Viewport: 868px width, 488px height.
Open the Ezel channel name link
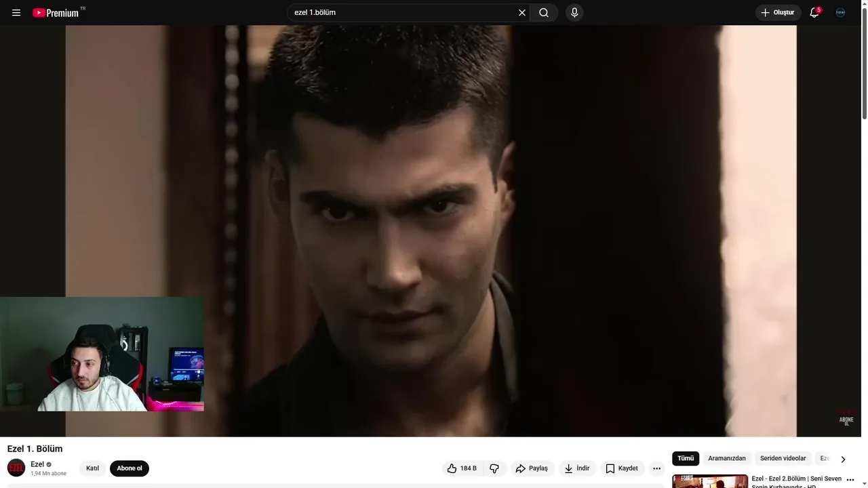tap(37, 464)
